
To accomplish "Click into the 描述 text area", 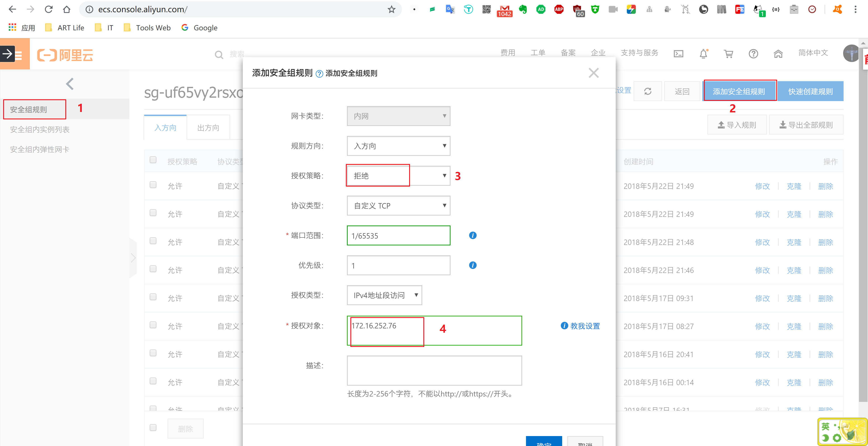I will coord(434,370).
